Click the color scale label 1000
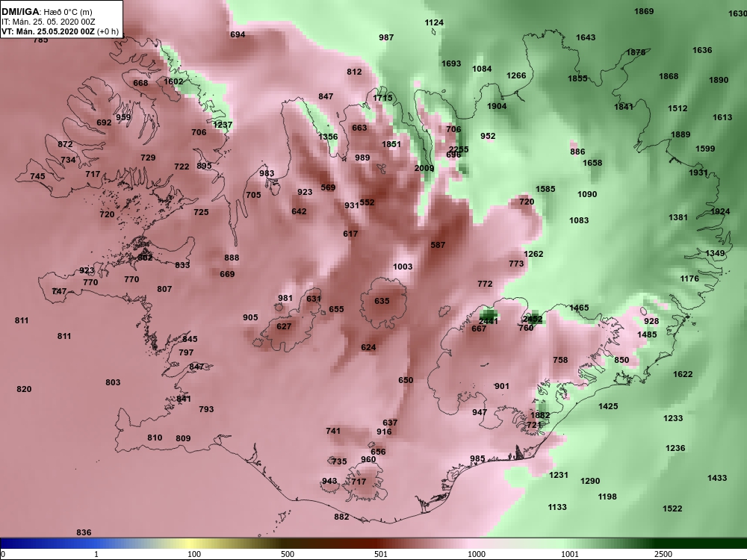Screen dimensions: 747x560 click(477, 554)
